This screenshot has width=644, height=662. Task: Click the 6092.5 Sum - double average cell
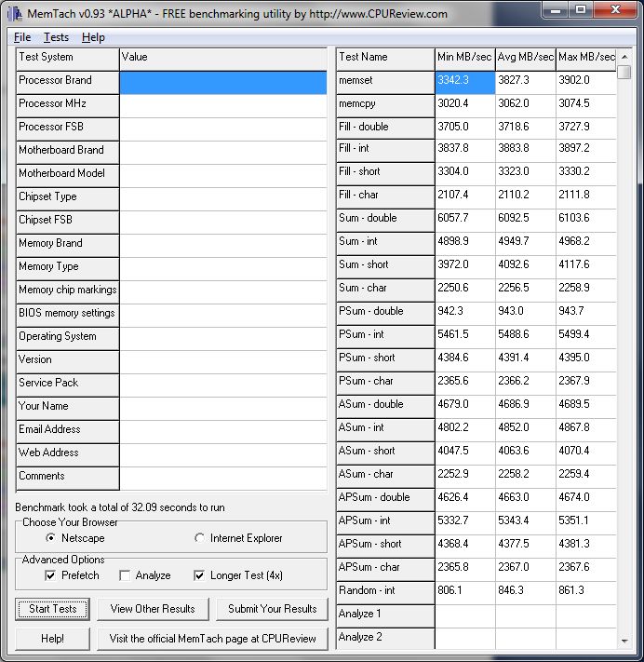(x=526, y=221)
